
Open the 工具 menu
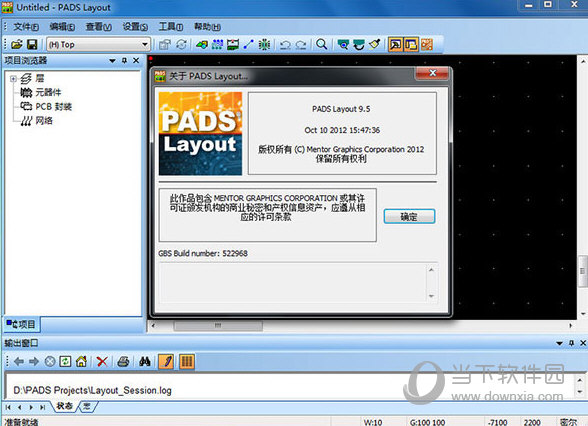coord(171,27)
